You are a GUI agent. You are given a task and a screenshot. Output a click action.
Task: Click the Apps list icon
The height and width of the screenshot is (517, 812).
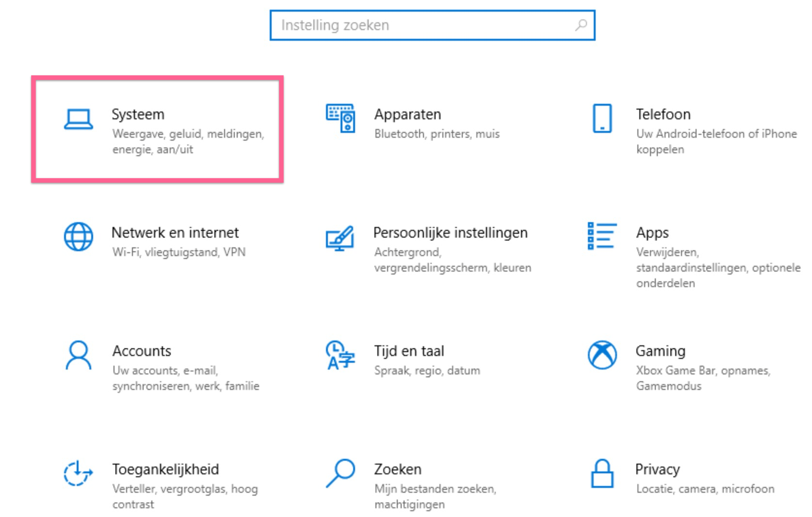(x=602, y=236)
